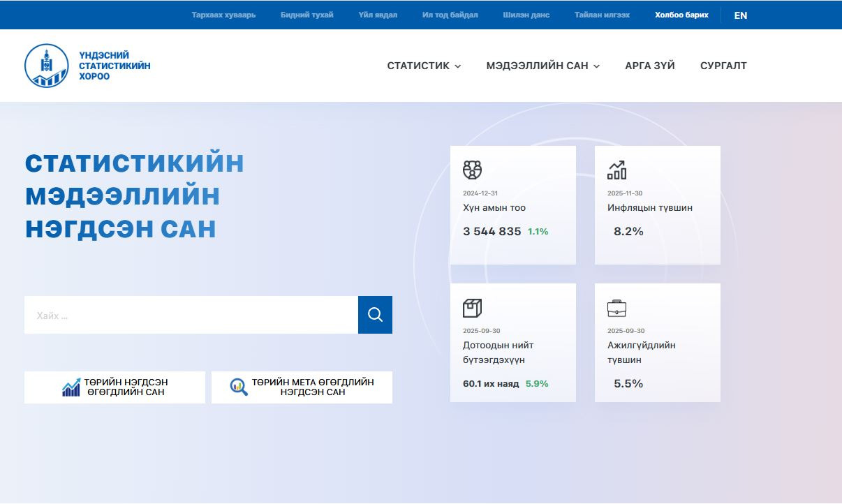Click the magnifier icon on ТӨРИЙН МЕТА ӨГӨГДЛИЙН САН
842x504 pixels.
point(239,387)
